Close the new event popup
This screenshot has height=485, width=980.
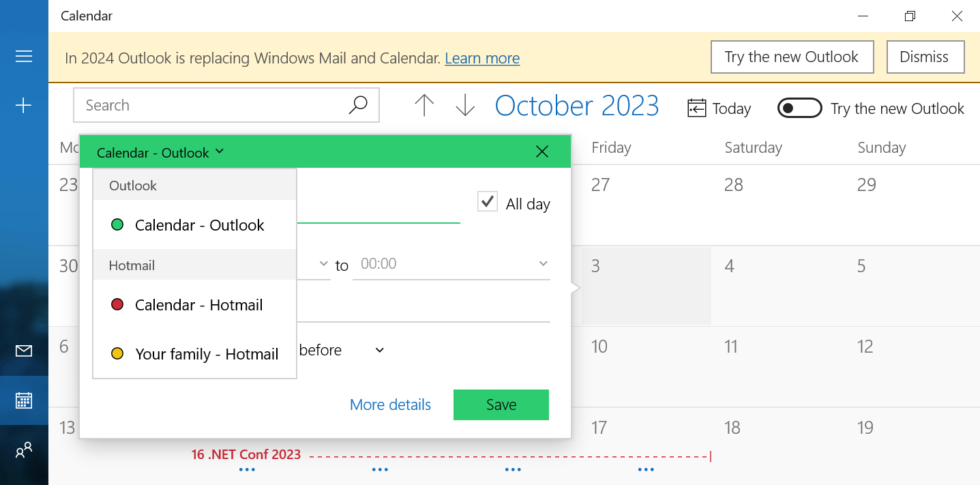(542, 151)
